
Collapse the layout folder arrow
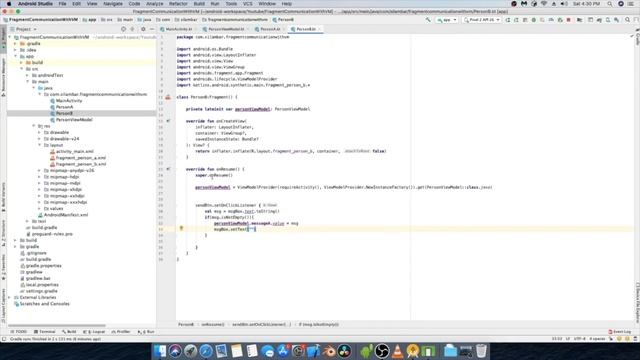coord(40,145)
